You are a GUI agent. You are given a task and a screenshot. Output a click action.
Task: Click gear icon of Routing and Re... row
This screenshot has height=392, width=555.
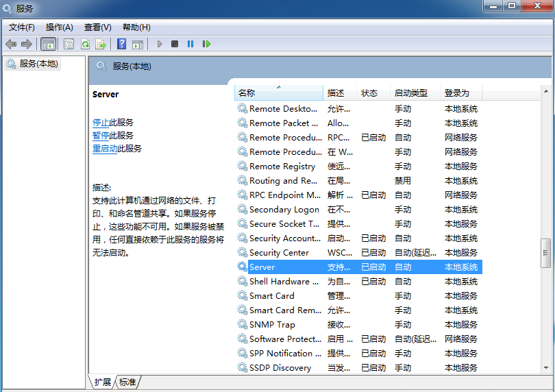(x=243, y=181)
